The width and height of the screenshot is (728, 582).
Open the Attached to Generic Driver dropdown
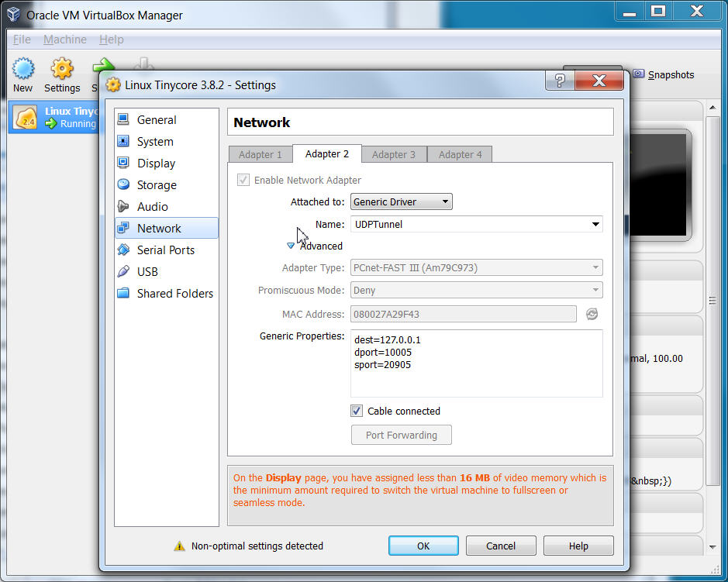pos(401,201)
